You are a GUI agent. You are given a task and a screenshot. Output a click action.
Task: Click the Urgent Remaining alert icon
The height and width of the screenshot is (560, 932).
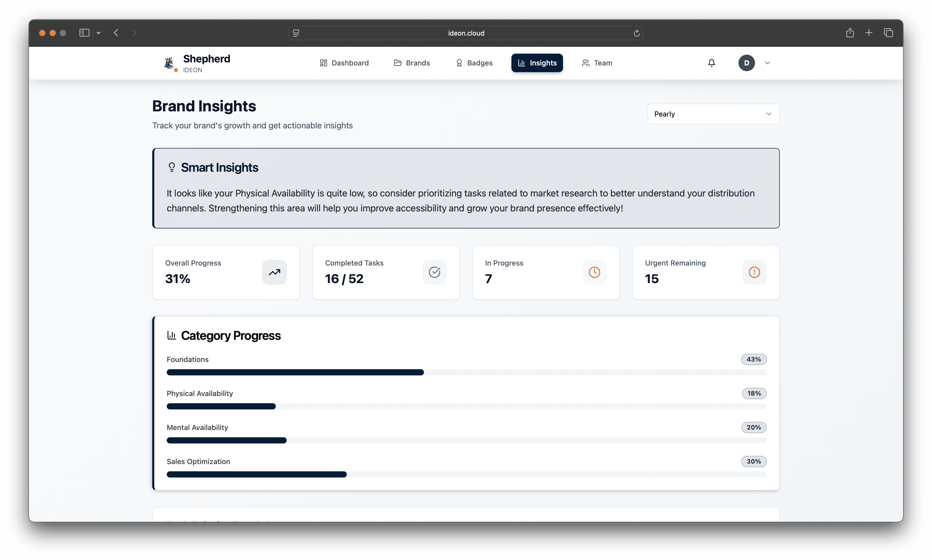754,272
